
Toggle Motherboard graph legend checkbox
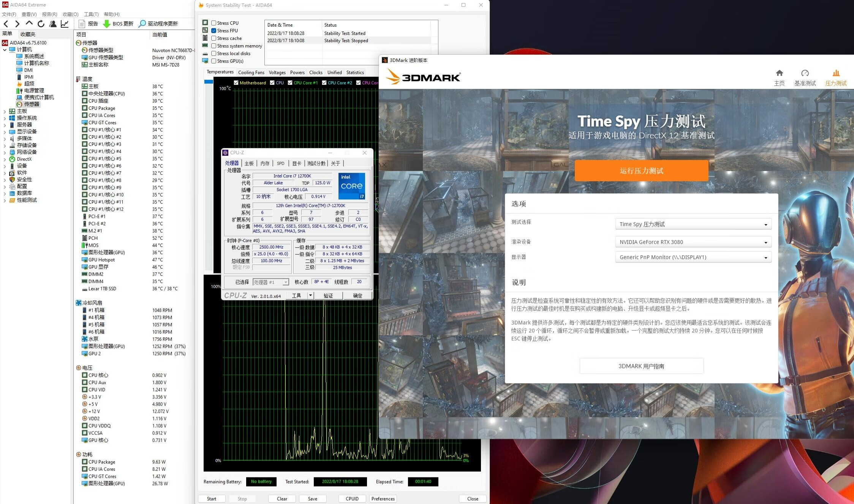coord(236,83)
